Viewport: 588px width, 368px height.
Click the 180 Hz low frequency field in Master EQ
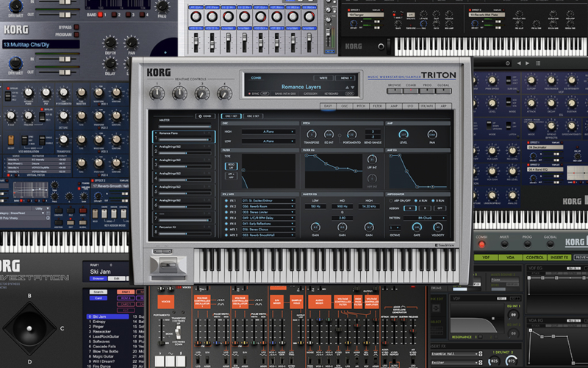(x=315, y=207)
